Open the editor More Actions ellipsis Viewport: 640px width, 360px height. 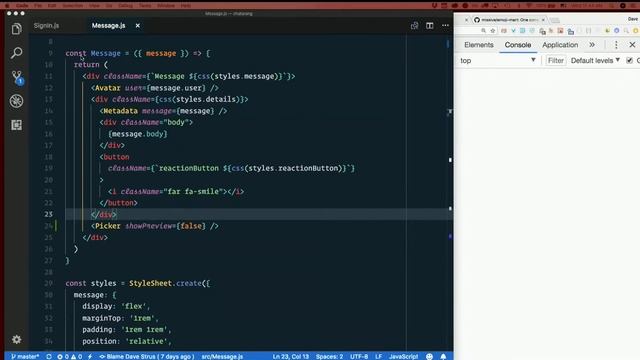tap(445, 25)
